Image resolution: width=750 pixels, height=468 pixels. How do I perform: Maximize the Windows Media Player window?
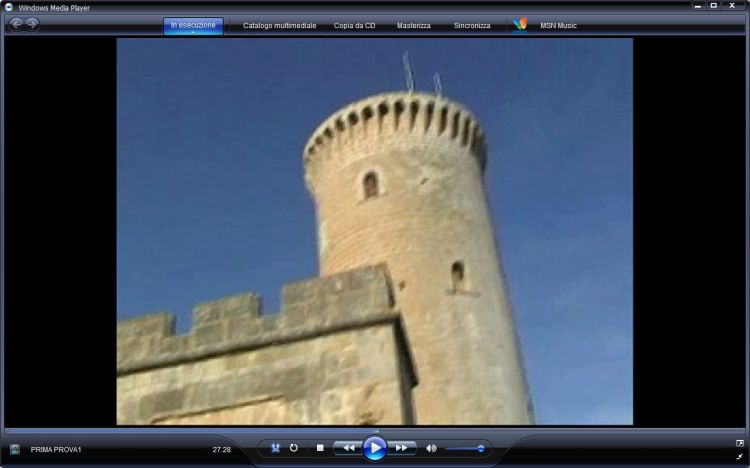[x=714, y=6]
